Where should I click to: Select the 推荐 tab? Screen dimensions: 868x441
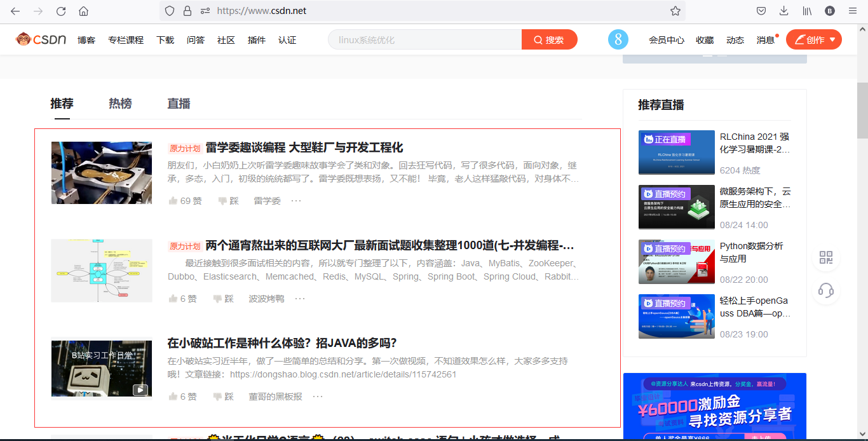[x=62, y=104]
